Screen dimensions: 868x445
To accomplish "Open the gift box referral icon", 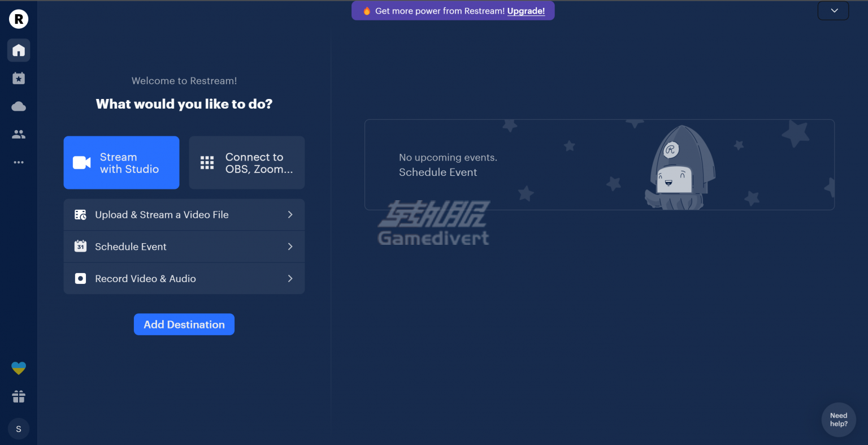I will point(19,397).
